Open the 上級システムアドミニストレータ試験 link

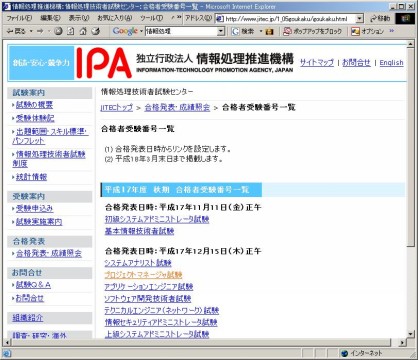(157, 334)
